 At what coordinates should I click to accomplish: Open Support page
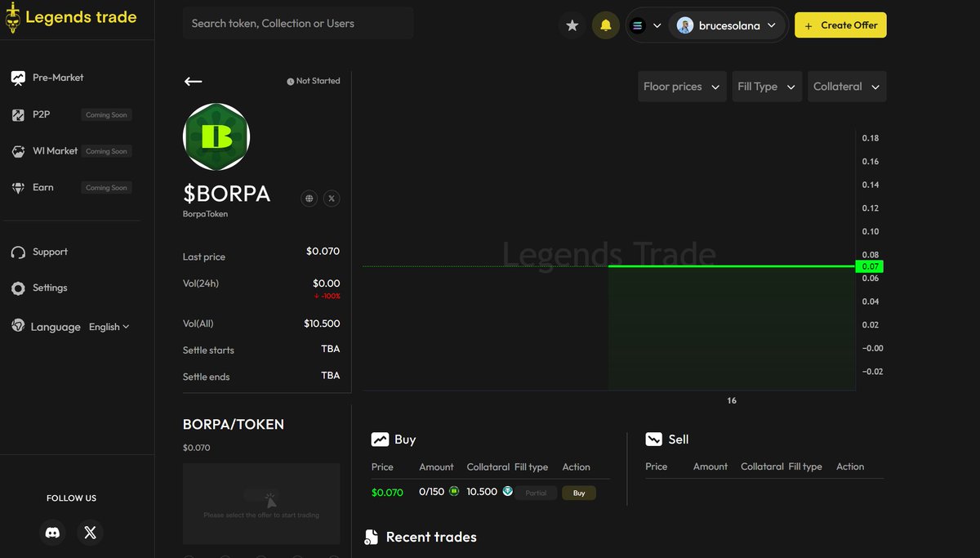tap(50, 252)
